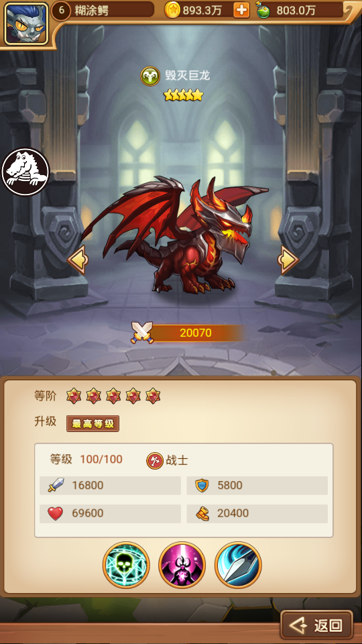The image size is (362, 644).
Task: Show next hero with right arrow
Action: (x=288, y=260)
